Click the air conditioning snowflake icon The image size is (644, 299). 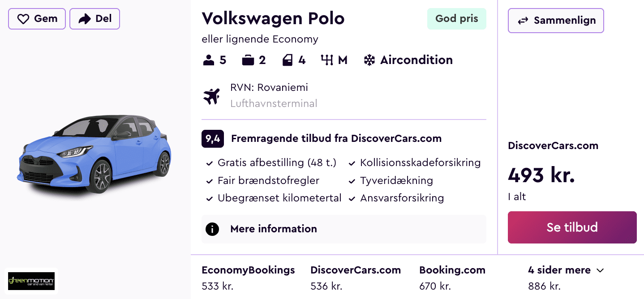369,60
